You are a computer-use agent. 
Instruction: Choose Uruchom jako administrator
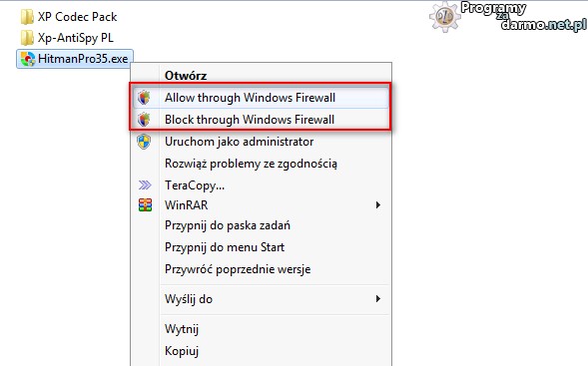pyautogui.click(x=240, y=142)
